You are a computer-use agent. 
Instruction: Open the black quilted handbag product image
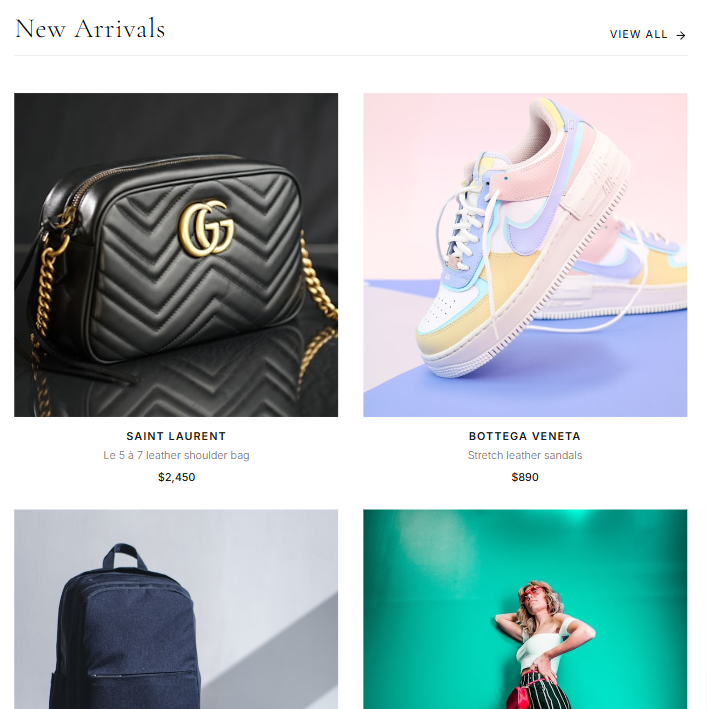click(x=176, y=255)
